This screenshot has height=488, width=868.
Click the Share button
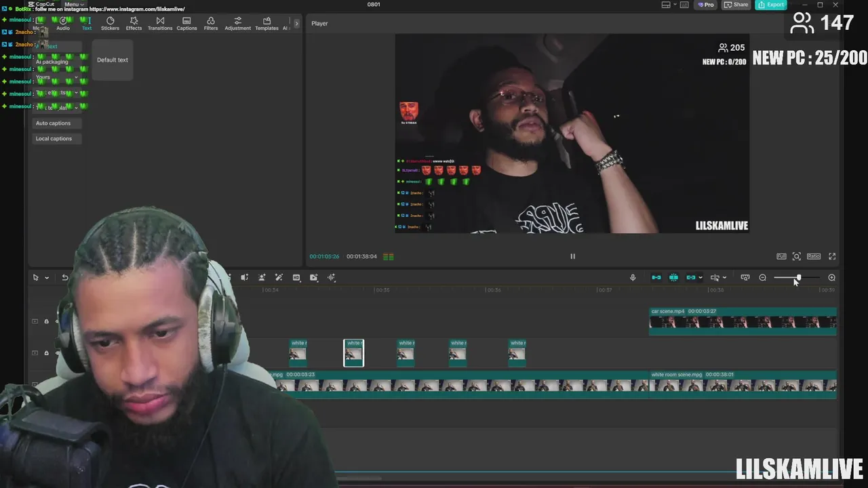(736, 5)
